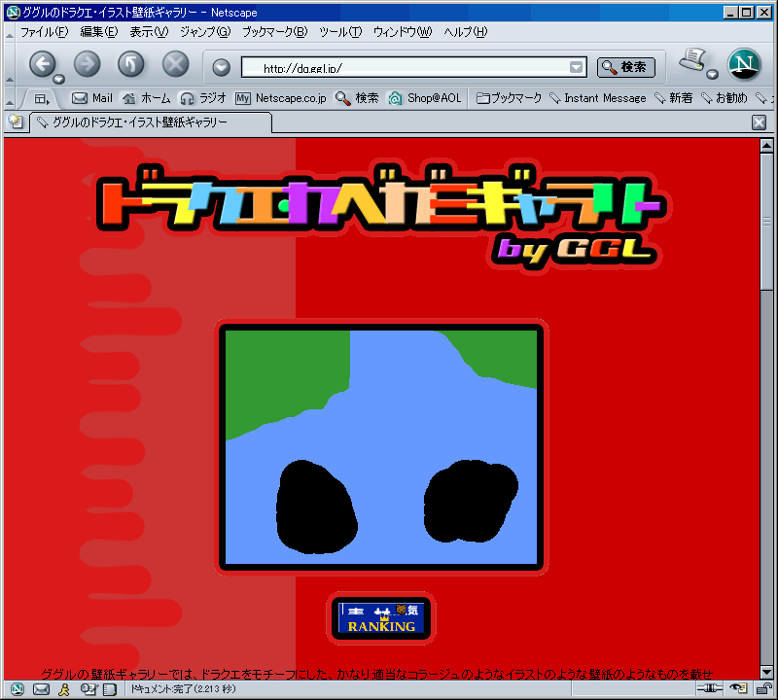Open the 編集(E) menu
The width and height of the screenshot is (778, 700).
99,32
